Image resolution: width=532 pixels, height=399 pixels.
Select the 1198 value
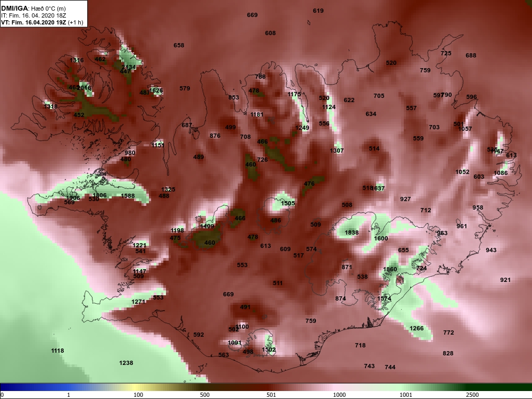[x=177, y=231]
